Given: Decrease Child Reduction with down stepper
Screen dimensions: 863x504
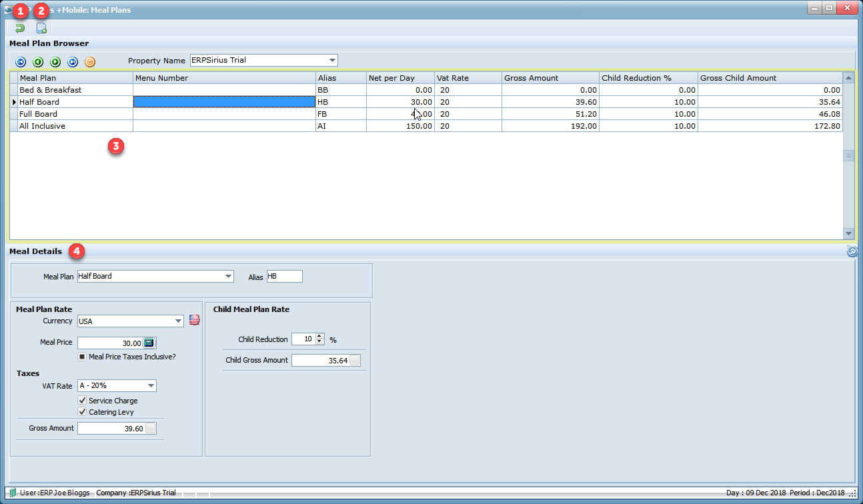Looking at the screenshot, I should [x=319, y=342].
